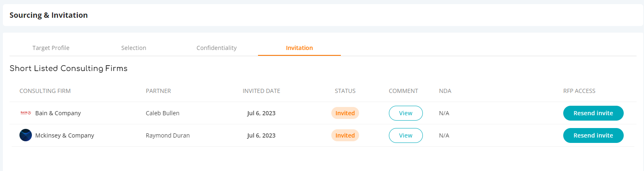Image resolution: width=644 pixels, height=171 pixels.
Task: Click the Invited status badge for Mckinsey
Action: click(345, 135)
